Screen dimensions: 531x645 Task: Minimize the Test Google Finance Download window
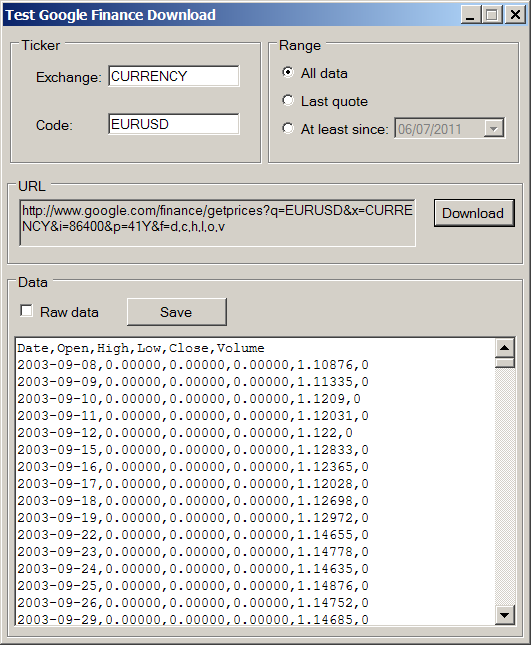[470, 15]
